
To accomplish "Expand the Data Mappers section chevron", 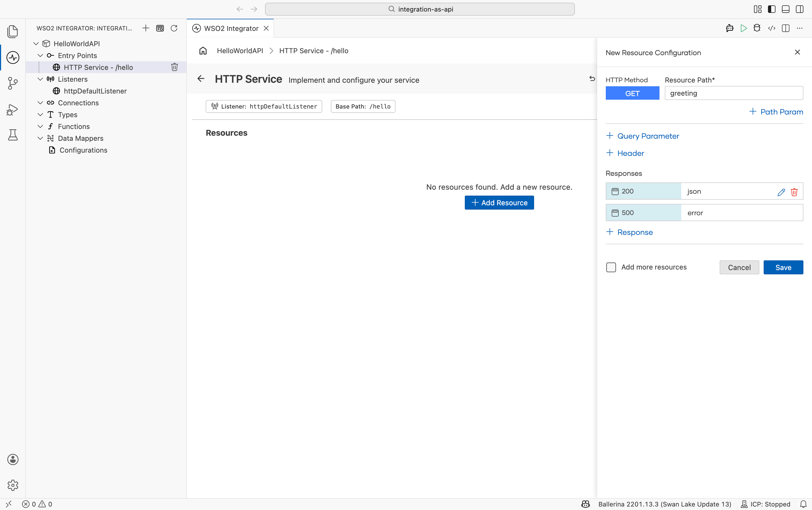I will (40, 138).
